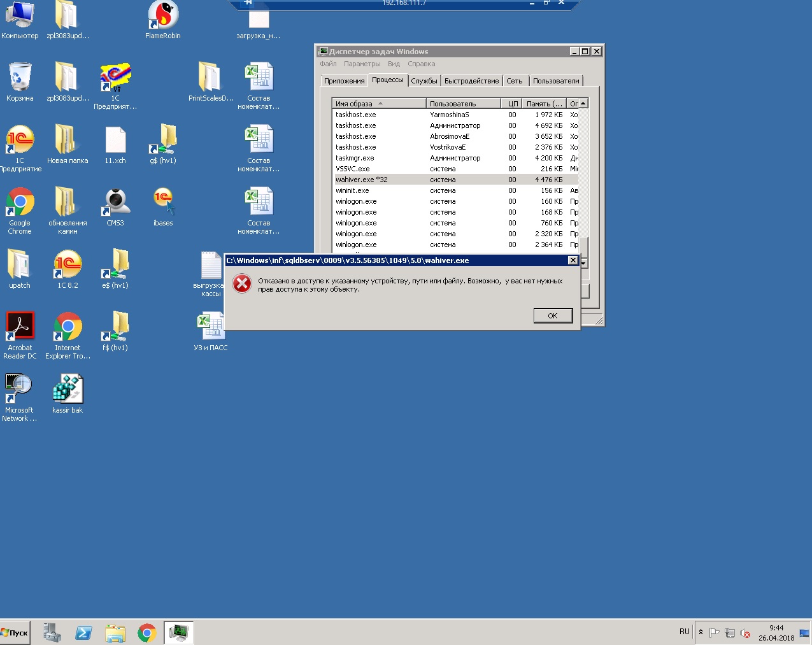Select the PrintScalesD... folder icon
Viewport: 812px width, 645px height.
pos(211,82)
